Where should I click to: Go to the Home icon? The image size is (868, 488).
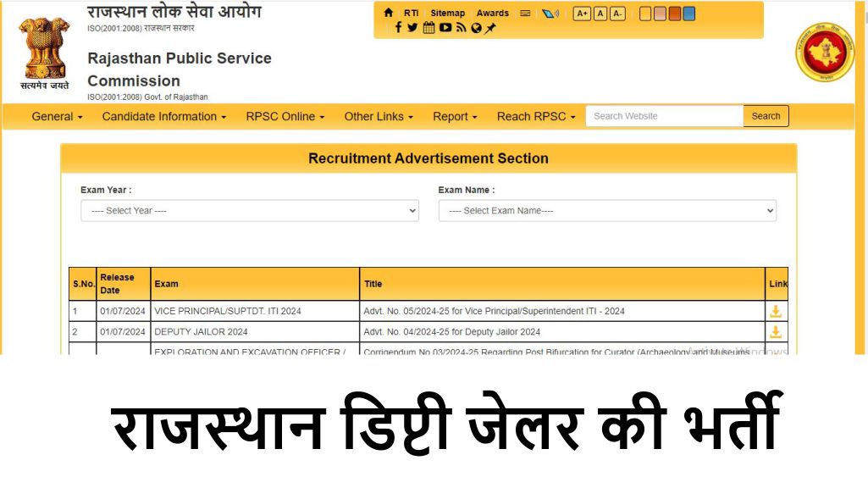[388, 13]
